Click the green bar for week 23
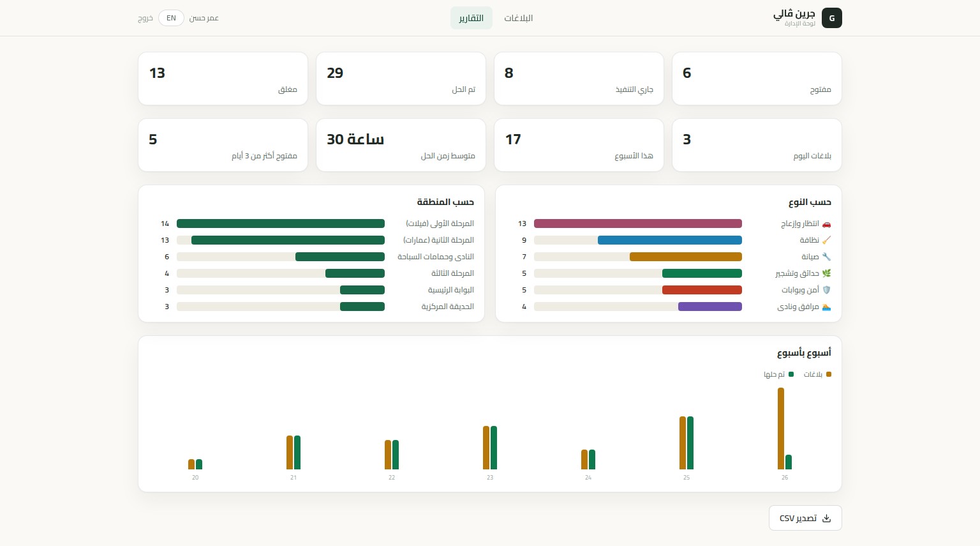This screenshot has width=980, height=546. click(x=494, y=448)
